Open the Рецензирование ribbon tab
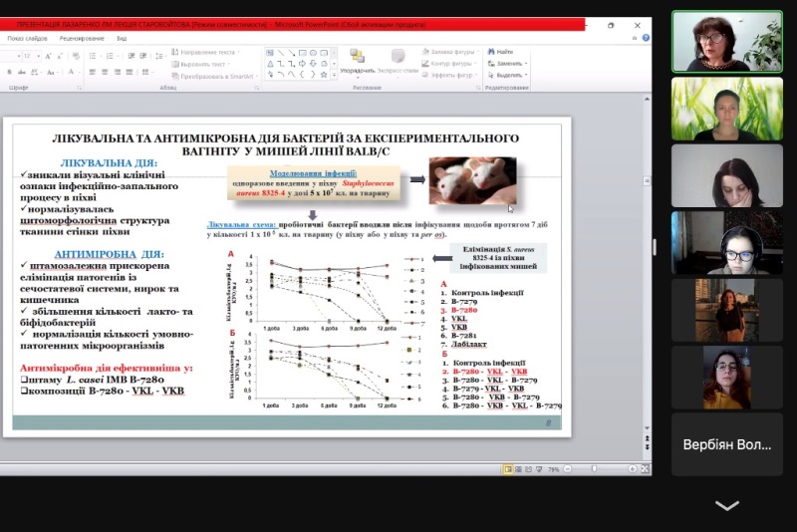This screenshot has height=532, width=797. (x=82, y=38)
